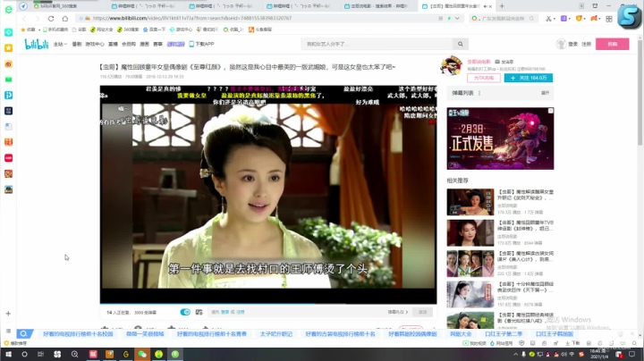Click the 为TA充电 button
The image size is (644, 361).
[x=484, y=78]
